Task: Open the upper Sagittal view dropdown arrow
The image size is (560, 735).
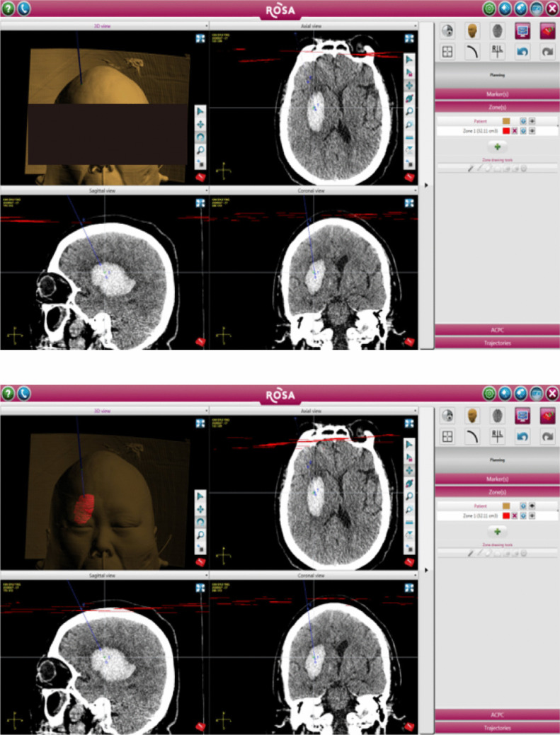Action: point(207,190)
